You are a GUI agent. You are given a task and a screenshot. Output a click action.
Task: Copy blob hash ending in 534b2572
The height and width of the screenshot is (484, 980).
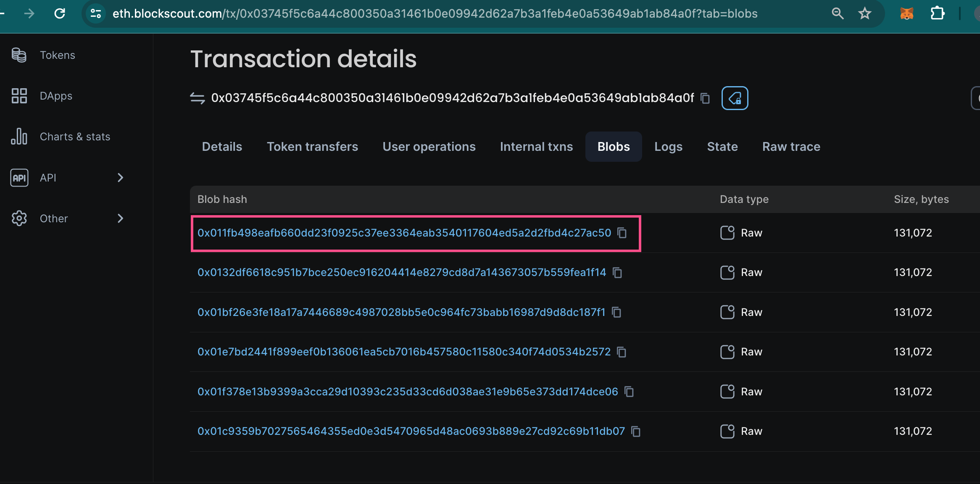point(622,352)
